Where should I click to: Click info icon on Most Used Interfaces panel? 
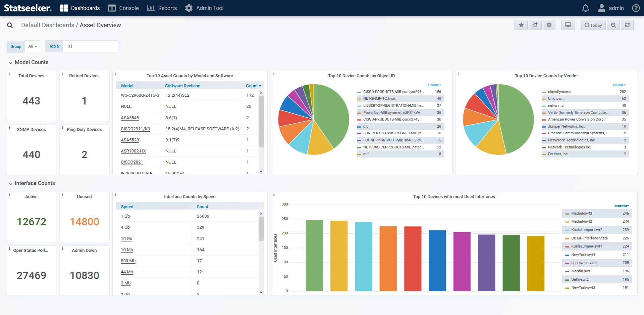[x=274, y=195]
